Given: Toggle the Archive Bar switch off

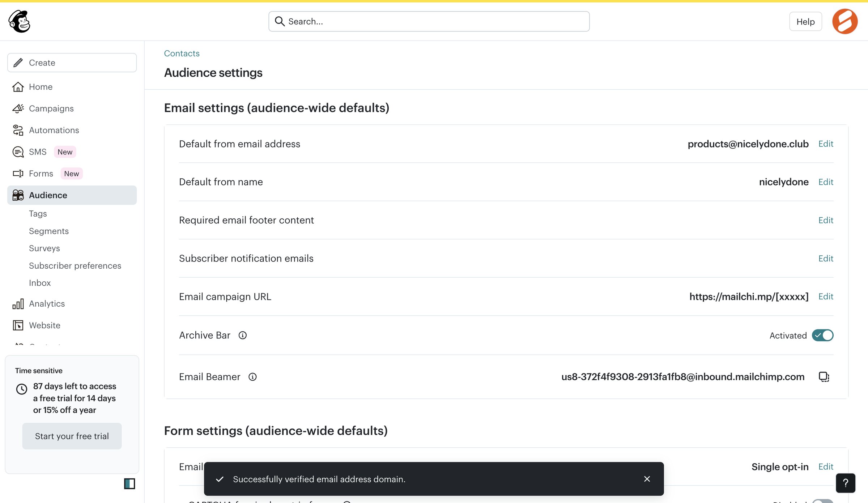Looking at the screenshot, I should point(822,335).
